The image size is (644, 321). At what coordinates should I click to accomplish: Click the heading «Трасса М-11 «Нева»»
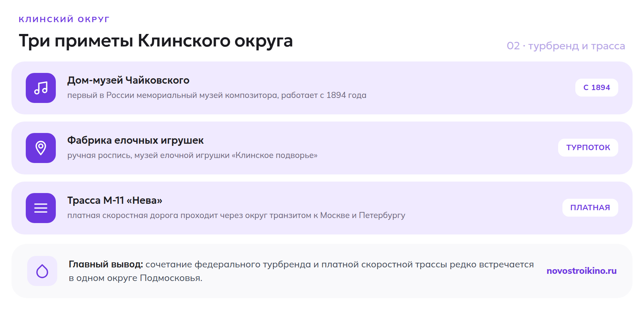(115, 201)
